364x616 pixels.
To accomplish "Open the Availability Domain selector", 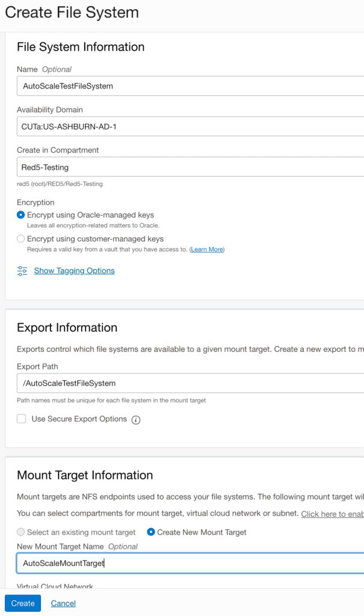I will [180, 127].
